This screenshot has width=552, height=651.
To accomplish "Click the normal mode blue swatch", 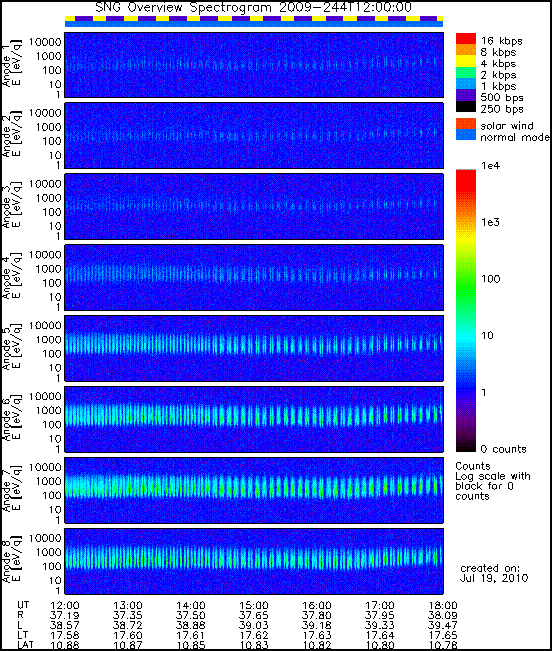I will (466, 135).
